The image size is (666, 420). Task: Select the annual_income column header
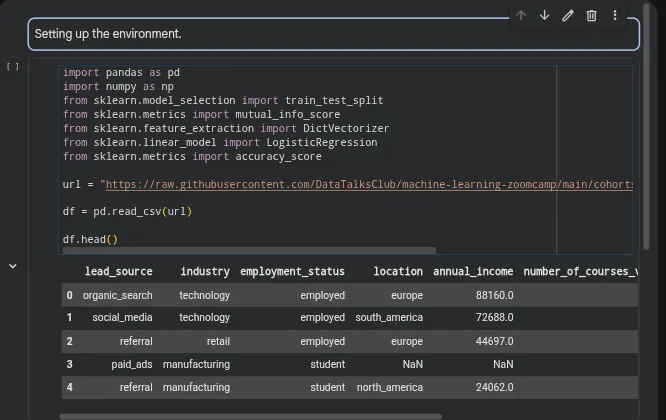tap(473, 271)
